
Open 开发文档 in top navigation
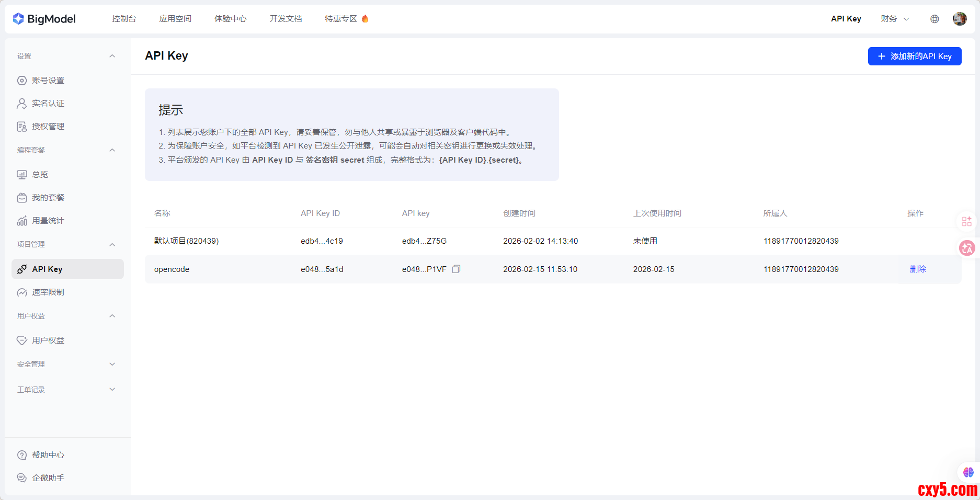pyautogui.click(x=286, y=19)
